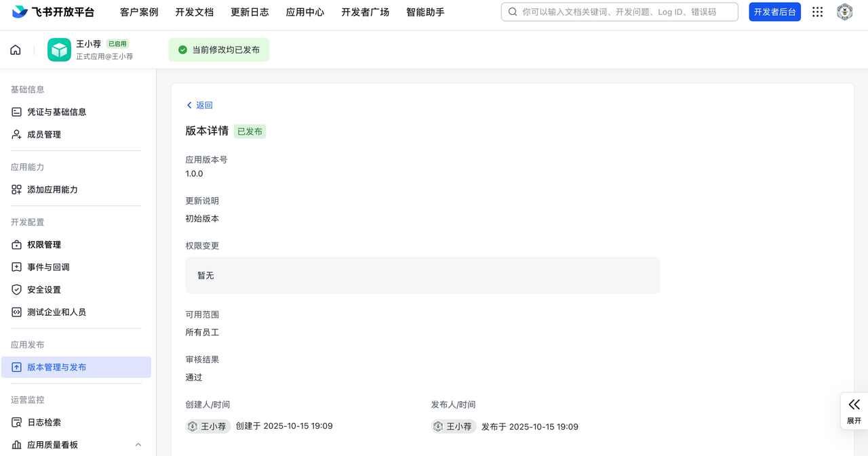Select 测试企业和人员 in sidebar
The height and width of the screenshot is (456, 868).
coord(56,312)
